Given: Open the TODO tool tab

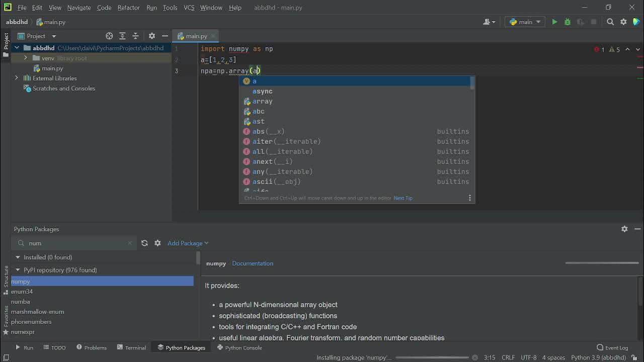Looking at the screenshot, I should pos(55,347).
